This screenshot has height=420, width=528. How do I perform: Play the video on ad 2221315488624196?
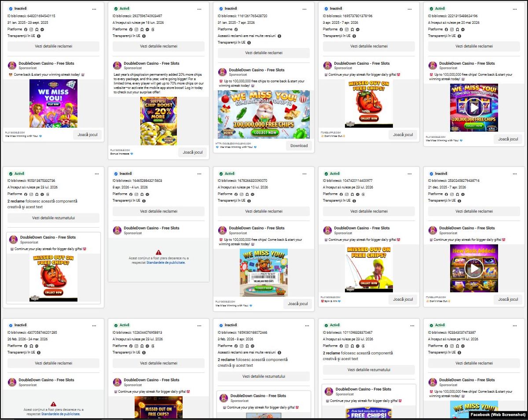[x=474, y=108]
